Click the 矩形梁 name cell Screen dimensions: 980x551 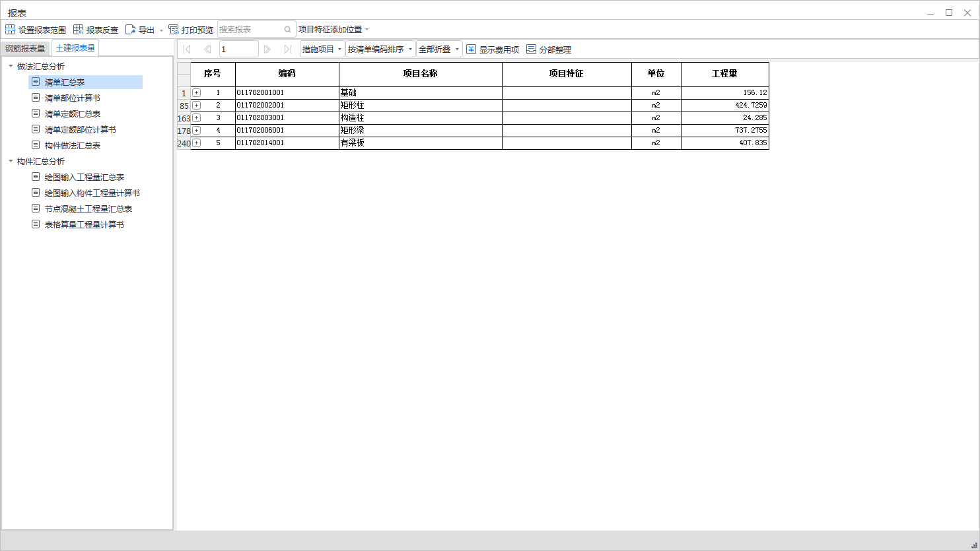[x=421, y=131]
